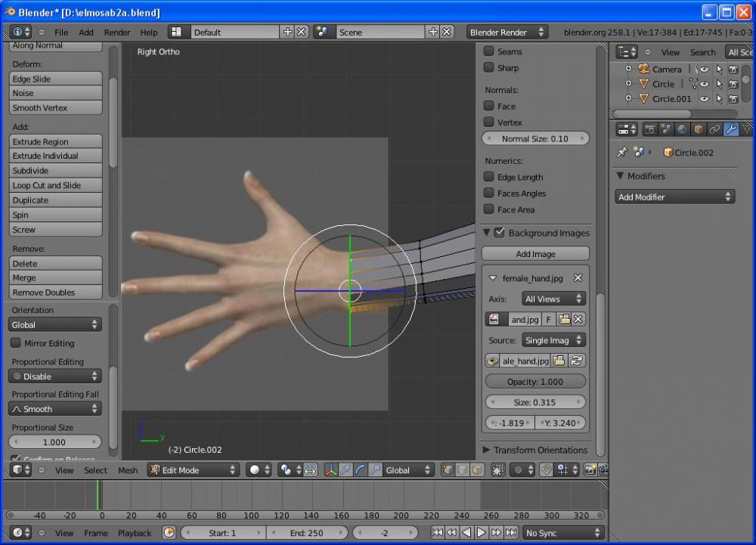Screen dimensions: 756x545
Task: Select the Object properties cube icon
Action: point(699,129)
